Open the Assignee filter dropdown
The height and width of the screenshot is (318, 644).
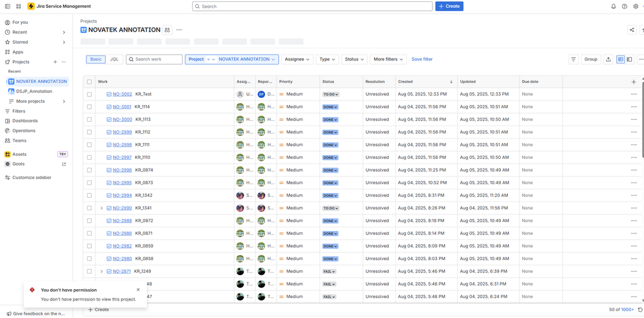click(x=297, y=59)
